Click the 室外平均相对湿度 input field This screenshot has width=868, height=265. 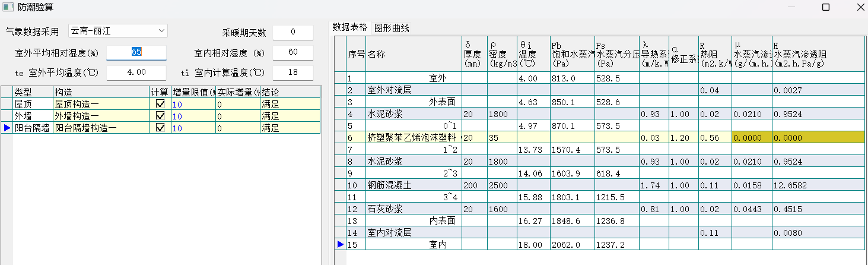pos(136,52)
